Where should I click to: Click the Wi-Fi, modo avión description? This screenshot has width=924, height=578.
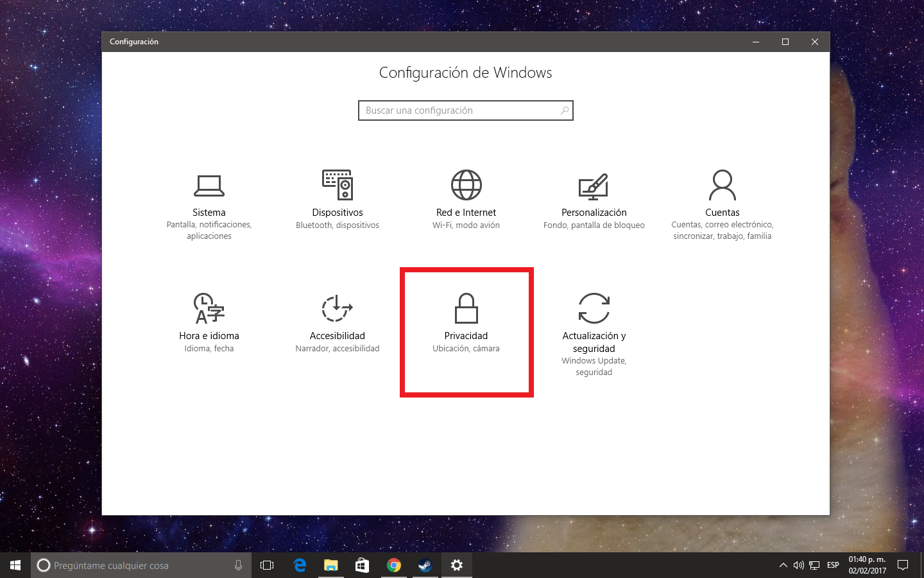[466, 225]
